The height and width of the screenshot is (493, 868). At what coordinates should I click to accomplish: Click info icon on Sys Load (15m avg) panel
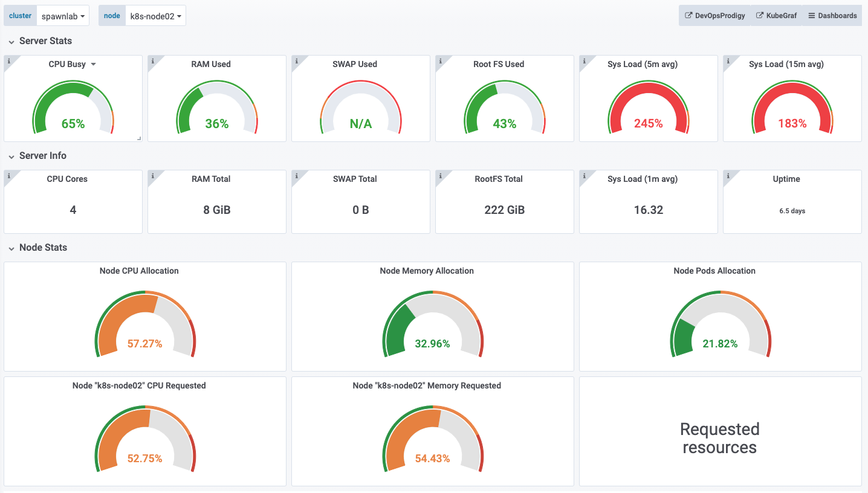point(728,60)
